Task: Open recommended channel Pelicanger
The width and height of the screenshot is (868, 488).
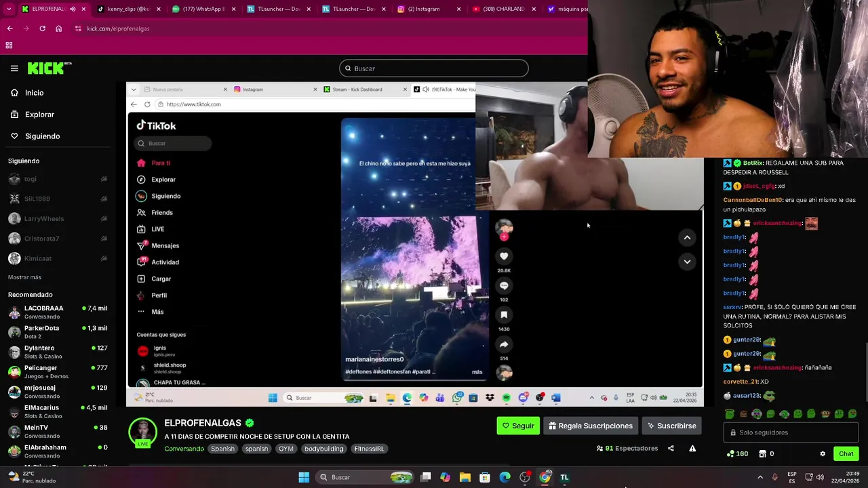Action: click(58, 371)
